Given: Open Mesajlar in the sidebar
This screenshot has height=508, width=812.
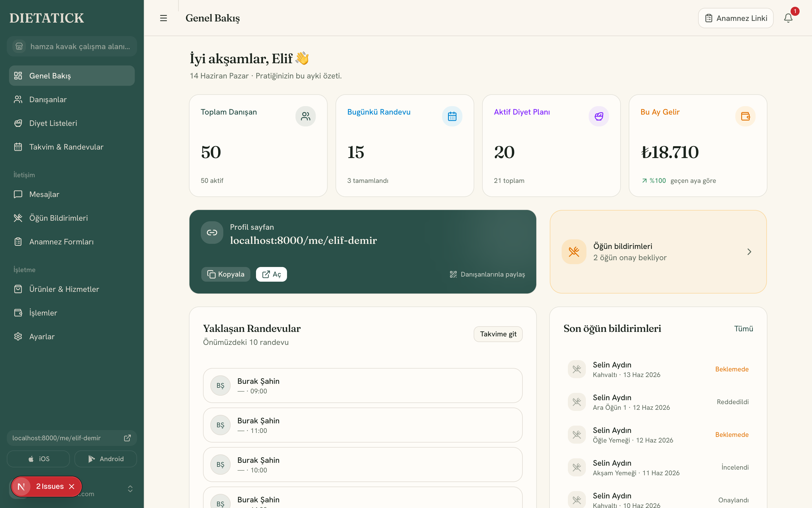Looking at the screenshot, I should point(72,194).
